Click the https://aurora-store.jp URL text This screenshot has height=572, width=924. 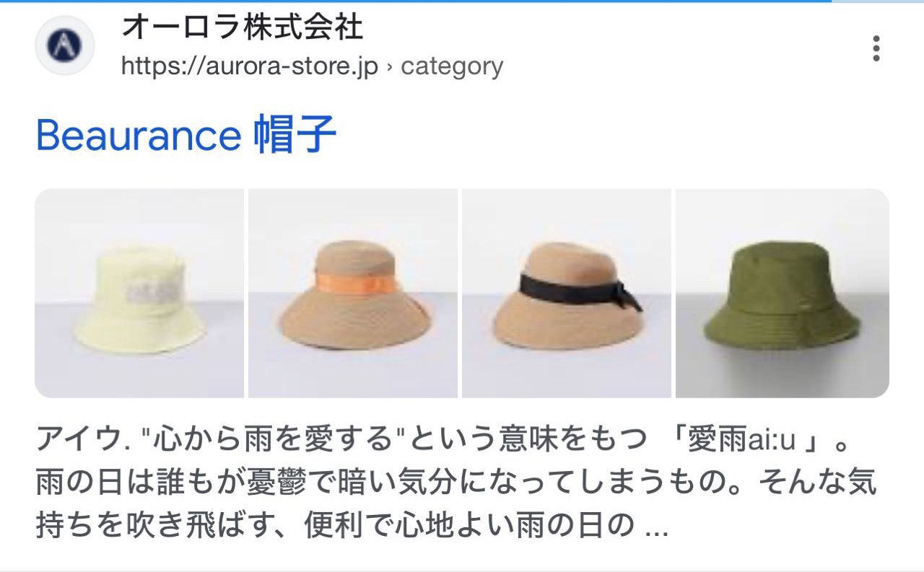[250, 66]
